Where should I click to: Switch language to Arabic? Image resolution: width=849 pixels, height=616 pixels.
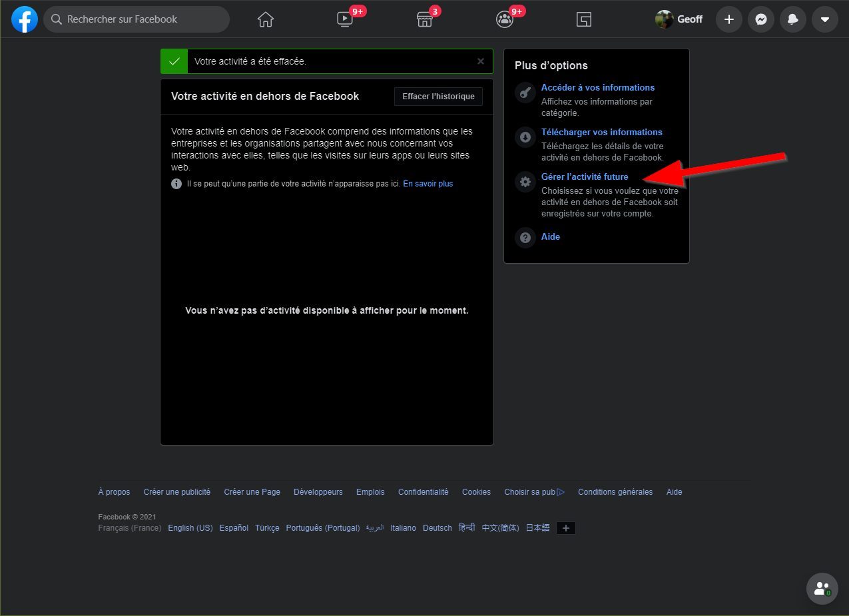[x=375, y=528]
